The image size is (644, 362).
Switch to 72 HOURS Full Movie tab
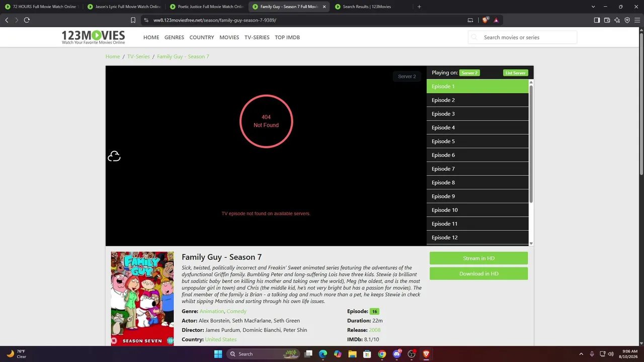(41, 7)
